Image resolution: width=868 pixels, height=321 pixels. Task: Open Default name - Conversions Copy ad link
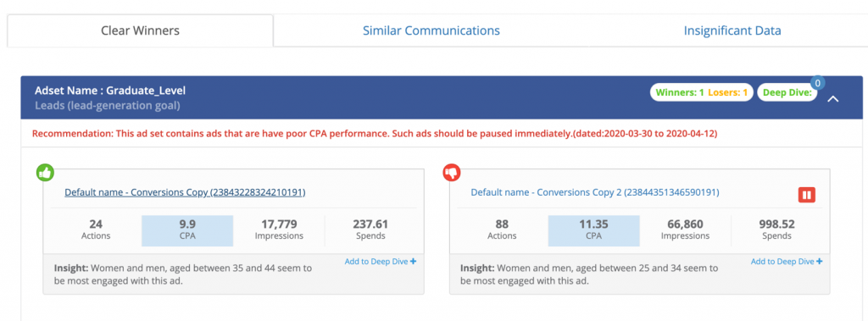coord(185,192)
